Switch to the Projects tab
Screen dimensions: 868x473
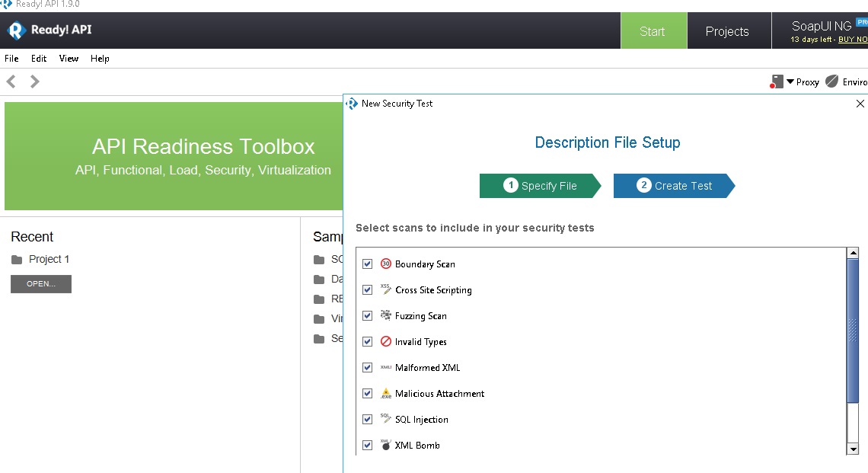coord(727,31)
